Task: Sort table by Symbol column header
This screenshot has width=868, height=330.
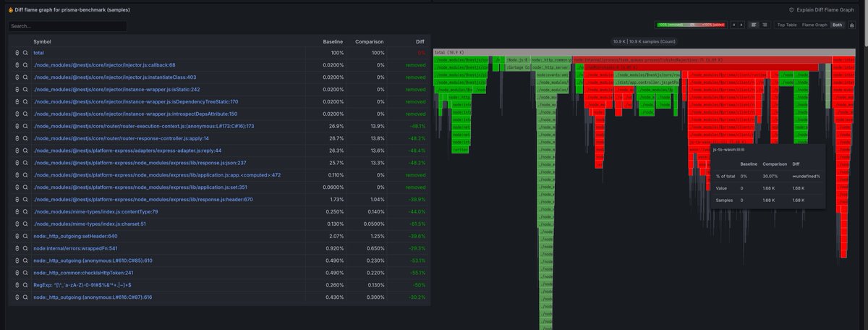Action: pos(42,41)
